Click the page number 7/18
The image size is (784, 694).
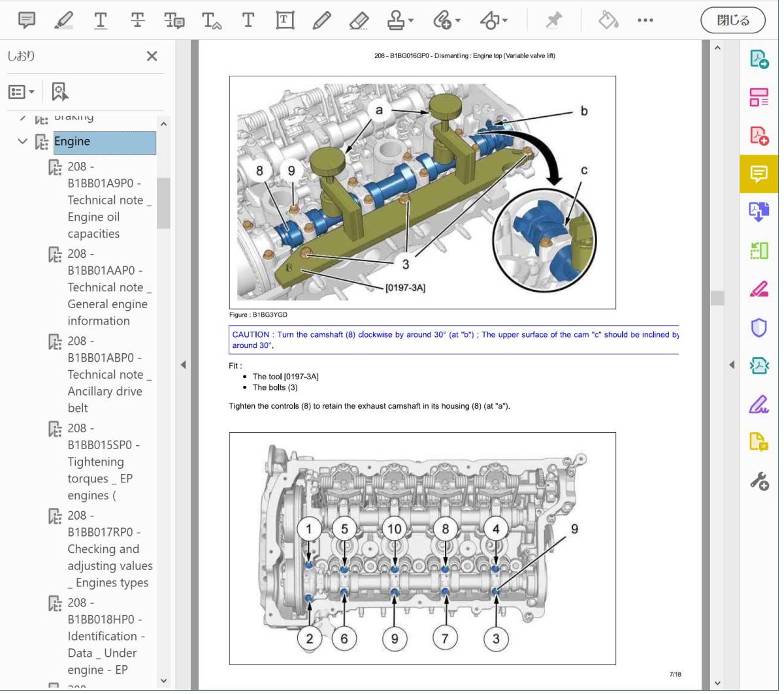pyautogui.click(x=675, y=674)
